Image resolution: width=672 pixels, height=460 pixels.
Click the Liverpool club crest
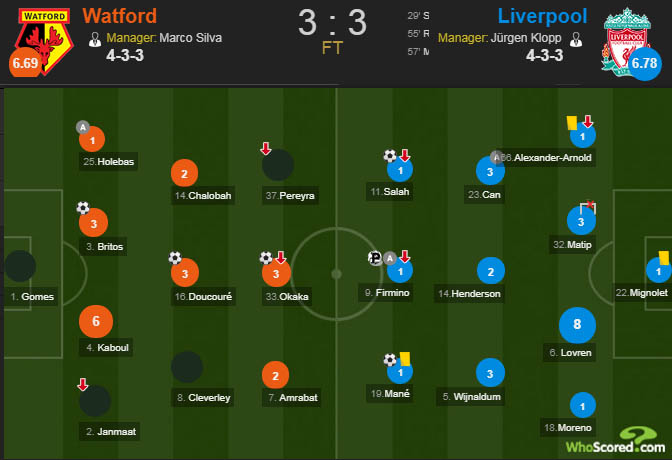pos(626,41)
